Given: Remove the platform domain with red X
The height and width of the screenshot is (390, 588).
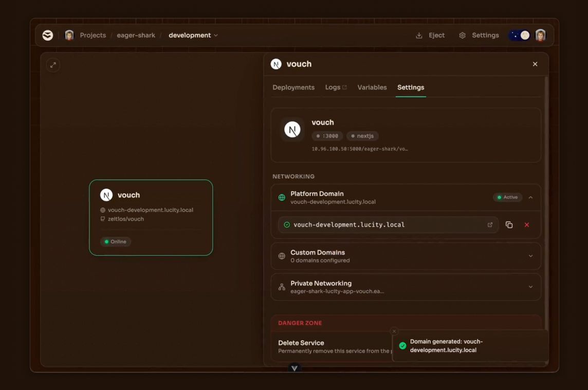Looking at the screenshot, I should pos(526,225).
